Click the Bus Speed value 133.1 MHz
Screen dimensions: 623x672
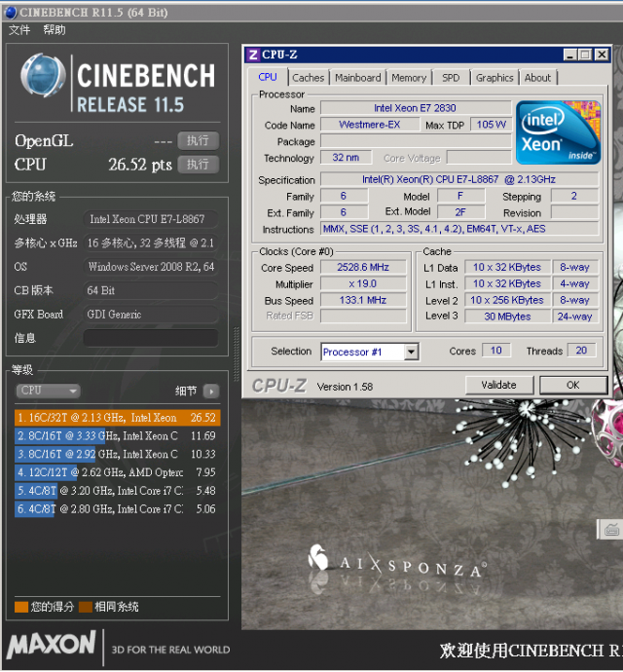(x=363, y=300)
